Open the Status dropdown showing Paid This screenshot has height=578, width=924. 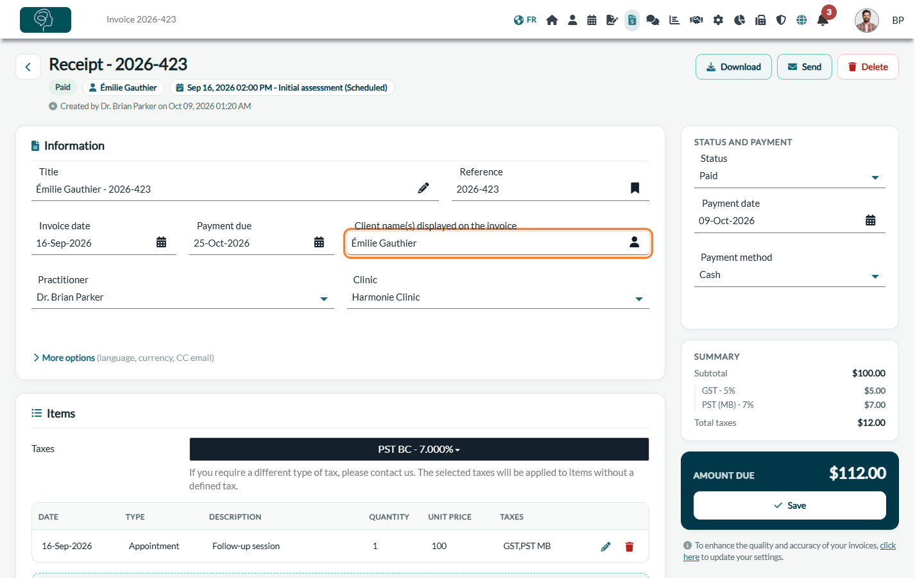point(789,176)
